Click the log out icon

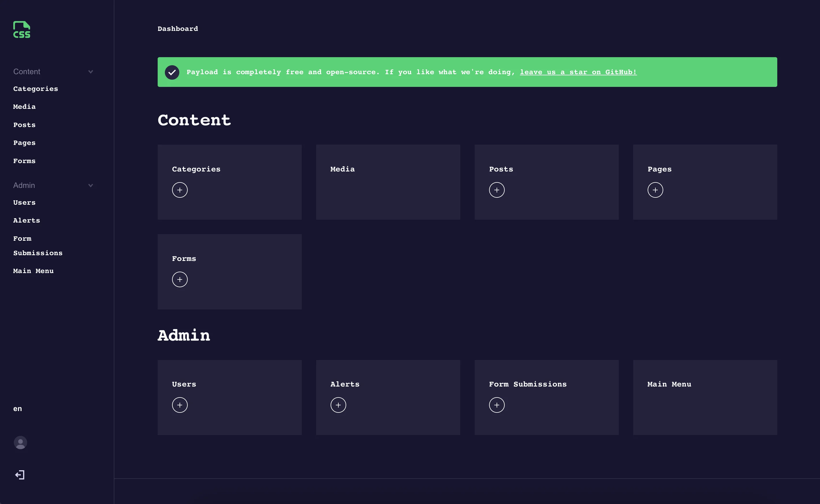(20, 475)
